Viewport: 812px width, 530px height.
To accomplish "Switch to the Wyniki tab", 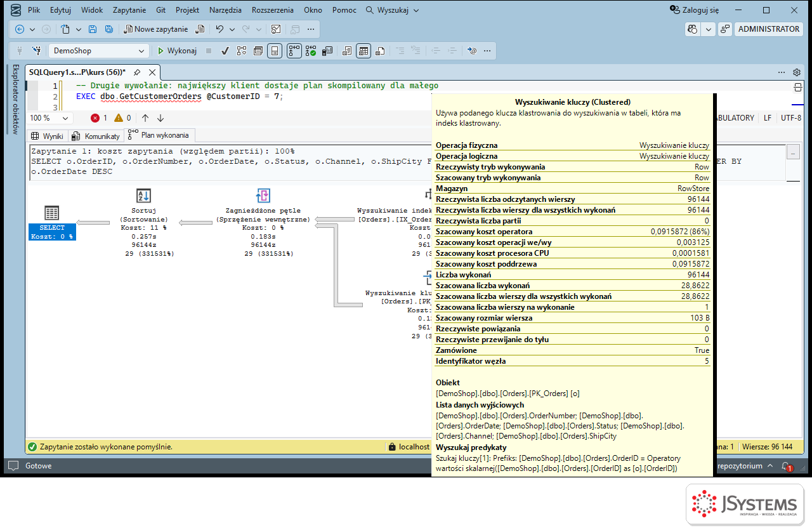I will (47, 136).
